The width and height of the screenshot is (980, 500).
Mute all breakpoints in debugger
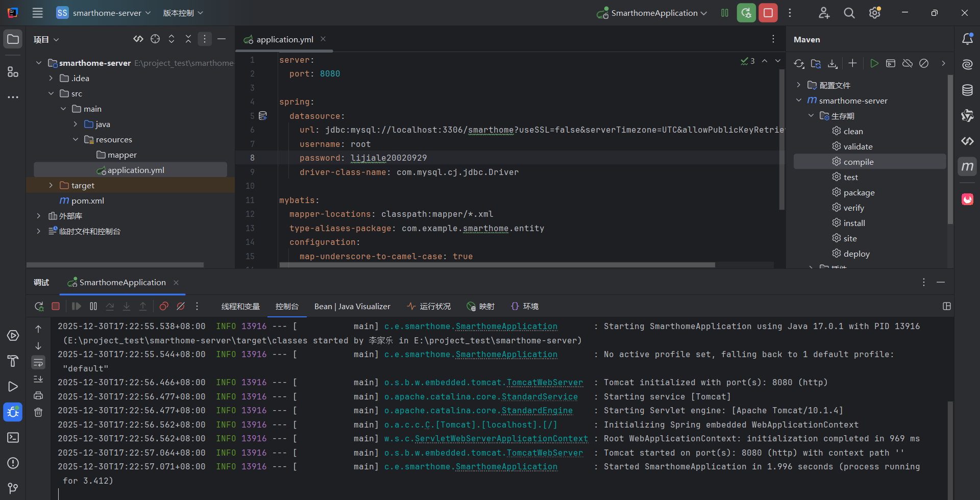181,306
